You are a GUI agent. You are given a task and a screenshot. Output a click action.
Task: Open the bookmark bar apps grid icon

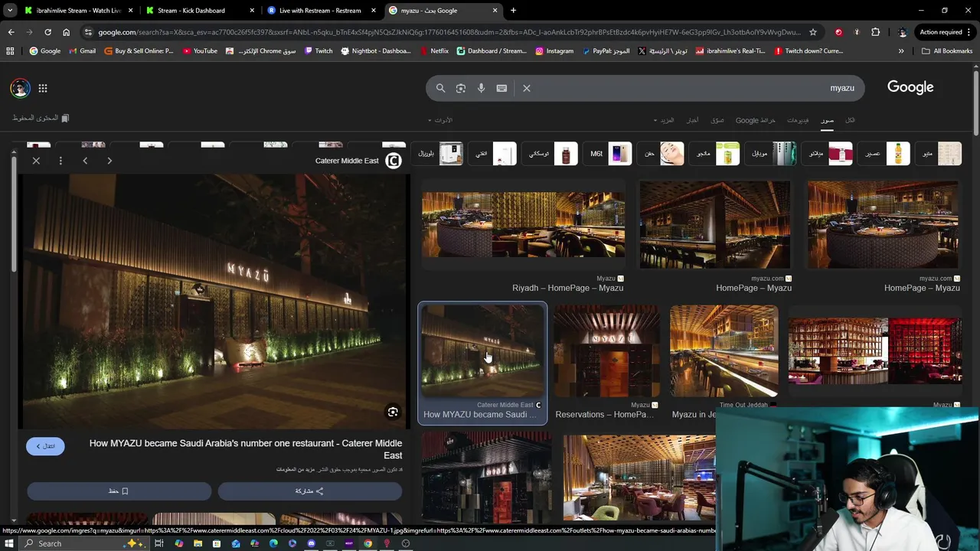click(10, 51)
